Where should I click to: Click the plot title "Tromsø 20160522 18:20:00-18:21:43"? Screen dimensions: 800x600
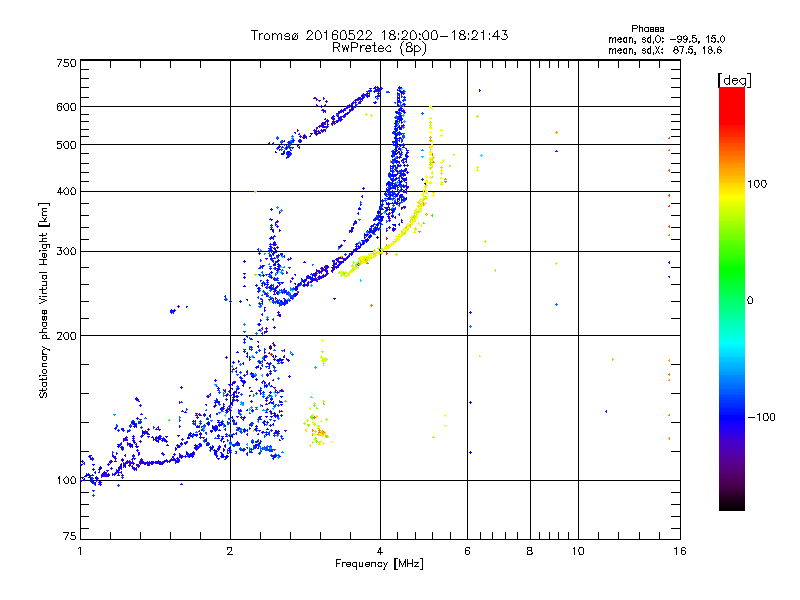point(379,35)
